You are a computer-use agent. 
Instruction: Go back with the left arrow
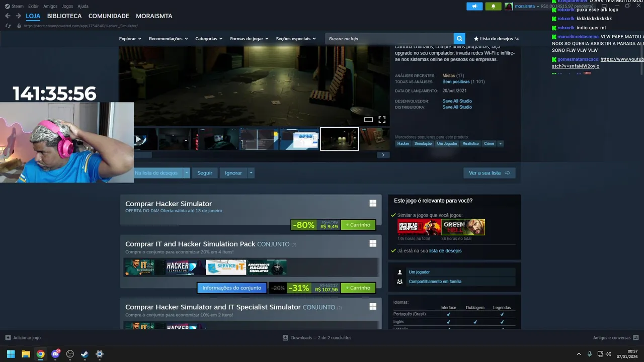pyautogui.click(x=8, y=16)
